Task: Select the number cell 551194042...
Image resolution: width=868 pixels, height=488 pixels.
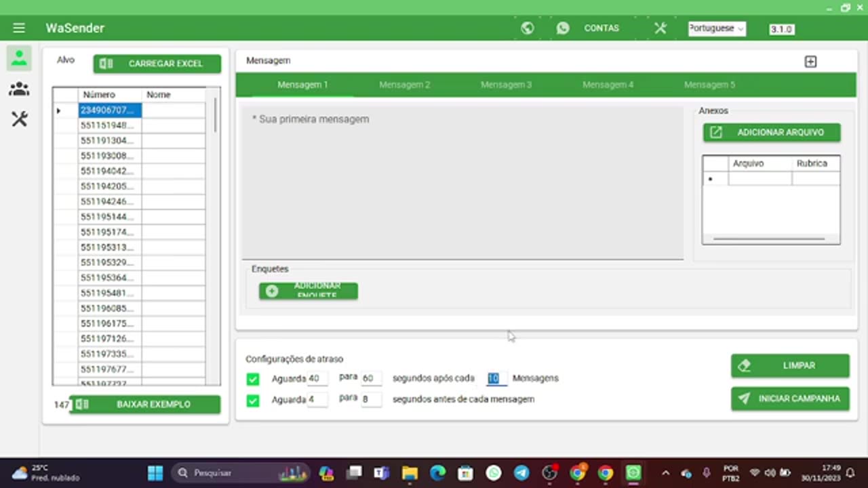Action: [110, 171]
